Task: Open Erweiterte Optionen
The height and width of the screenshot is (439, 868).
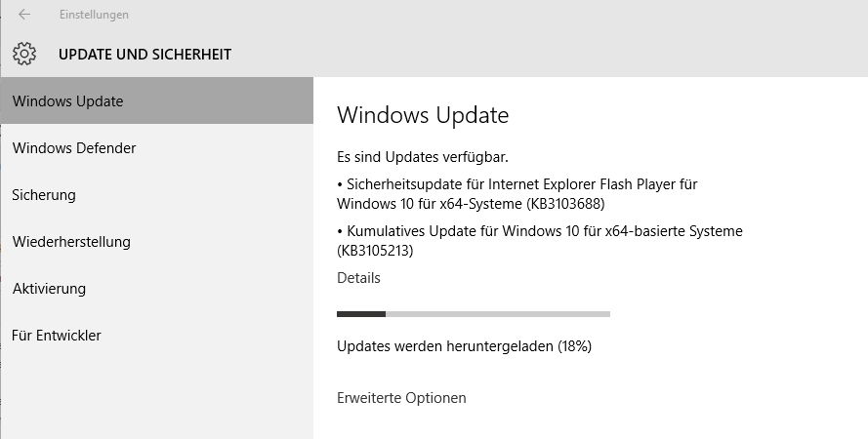Action: (401, 398)
